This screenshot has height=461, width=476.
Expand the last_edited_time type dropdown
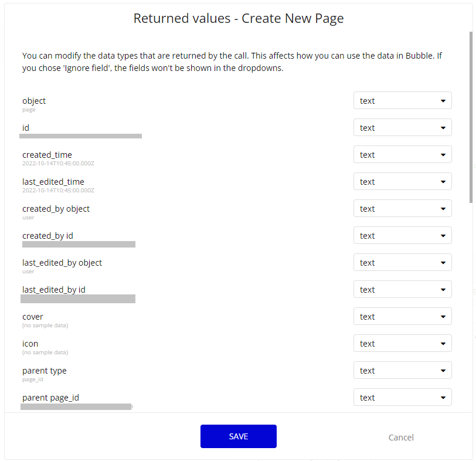(403, 182)
